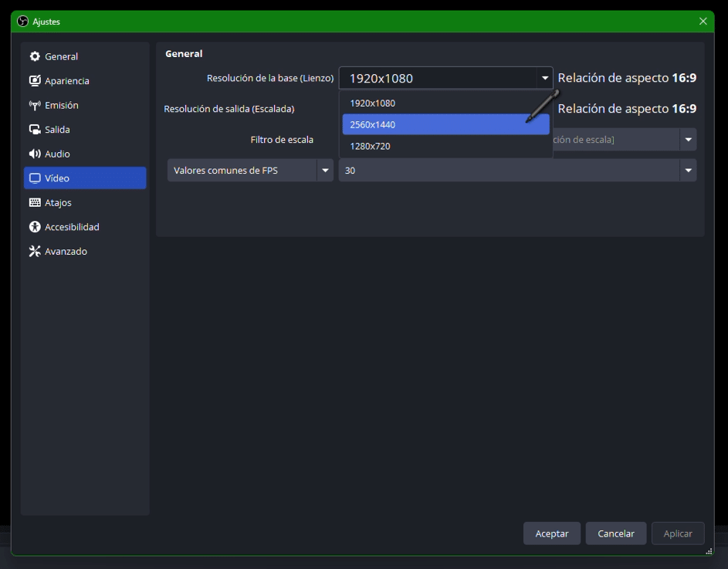Click the General gear icon in sidebar
Image resolution: width=728 pixels, height=569 pixels.
point(35,56)
